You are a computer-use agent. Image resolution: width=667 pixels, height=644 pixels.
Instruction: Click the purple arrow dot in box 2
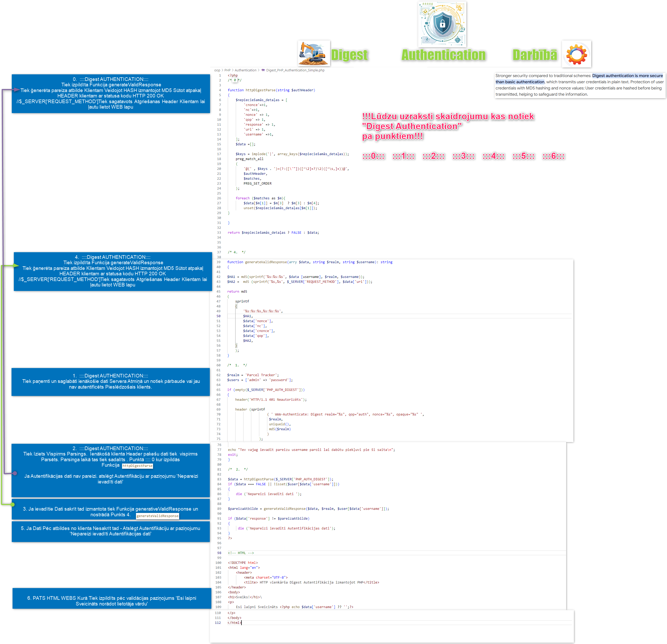click(15, 473)
